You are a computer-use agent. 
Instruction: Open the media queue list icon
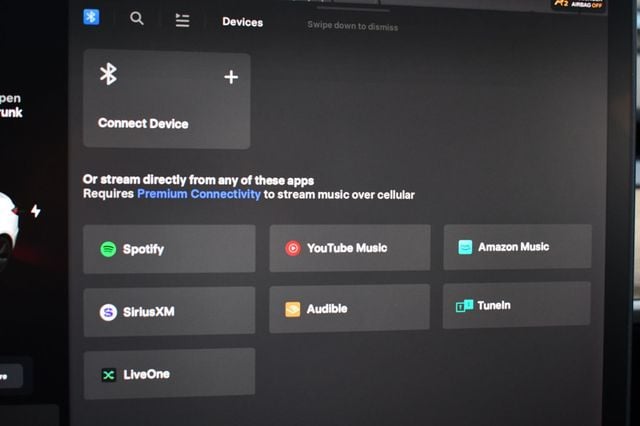(182, 20)
